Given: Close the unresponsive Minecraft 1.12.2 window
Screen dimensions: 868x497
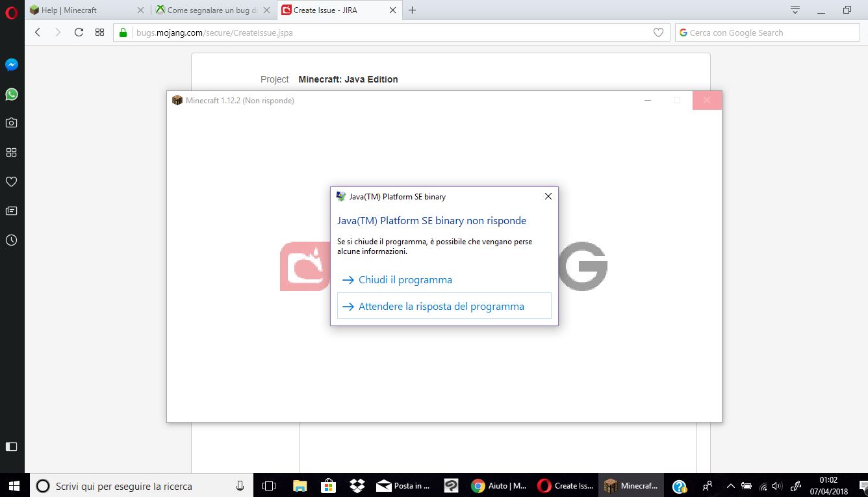Looking at the screenshot, I should (707, 100).
